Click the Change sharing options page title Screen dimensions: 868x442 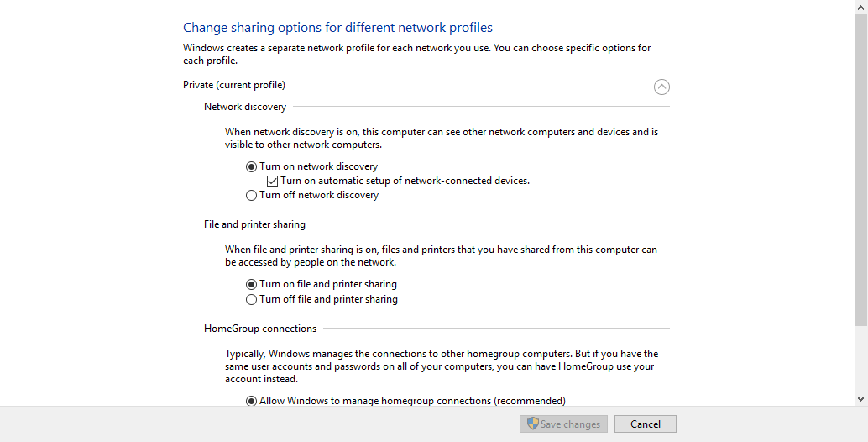337,28
